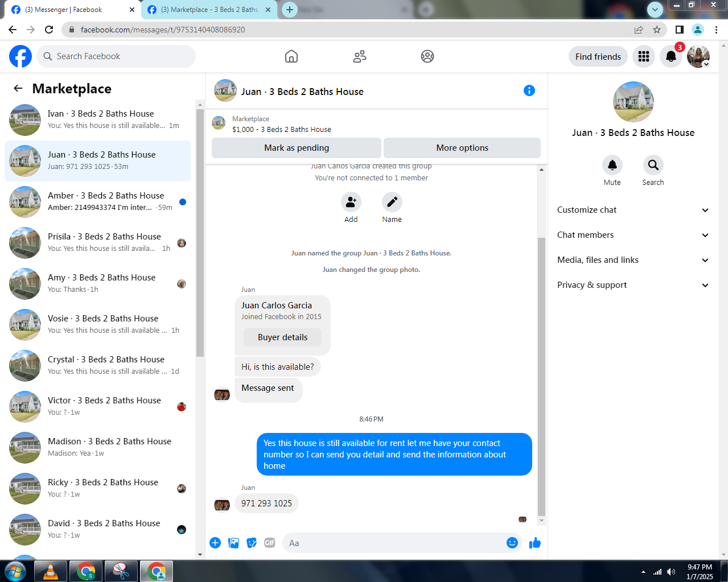The image size is (728, 582).
Task: Open Vosie conversation
Action: (97, 324)
